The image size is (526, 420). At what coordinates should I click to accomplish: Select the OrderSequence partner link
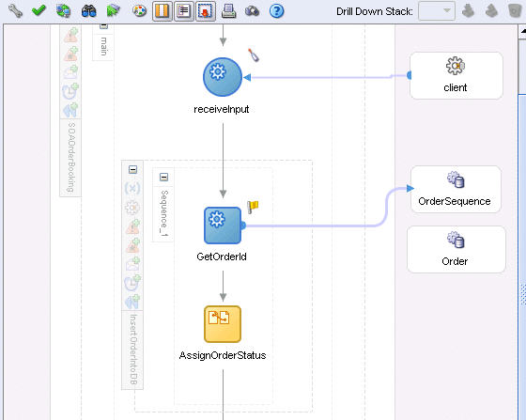tap(456, 189)
